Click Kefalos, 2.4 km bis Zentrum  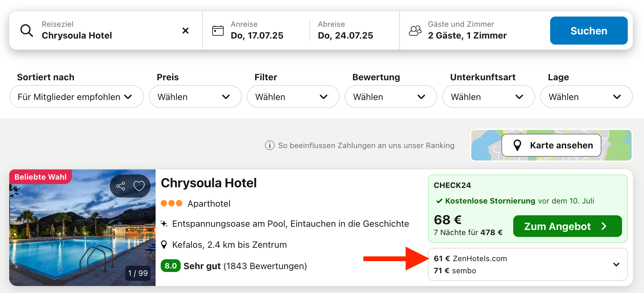(x=229, y=245)
